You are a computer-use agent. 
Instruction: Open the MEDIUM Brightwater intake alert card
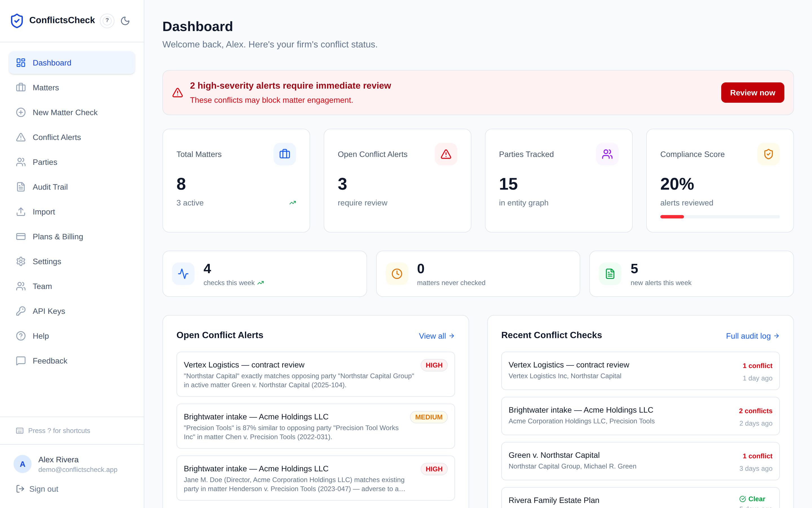click(315, 426)
